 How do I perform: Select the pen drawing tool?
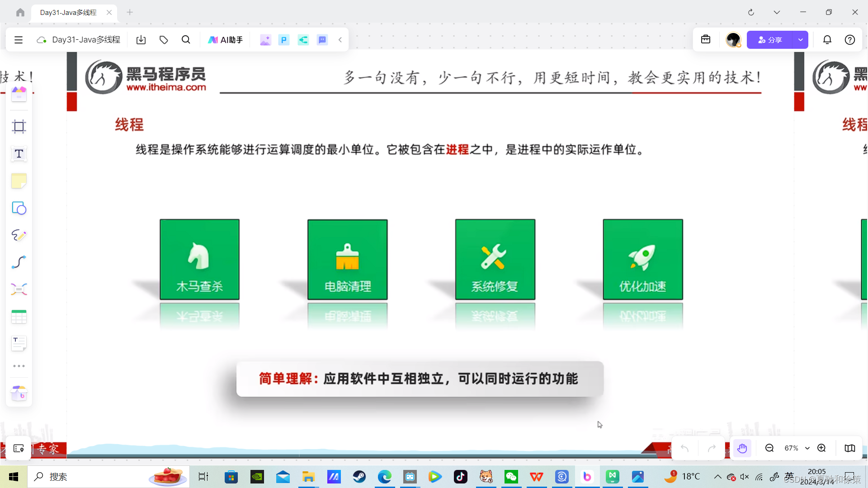pyautogui.click(x=19, y=235)
